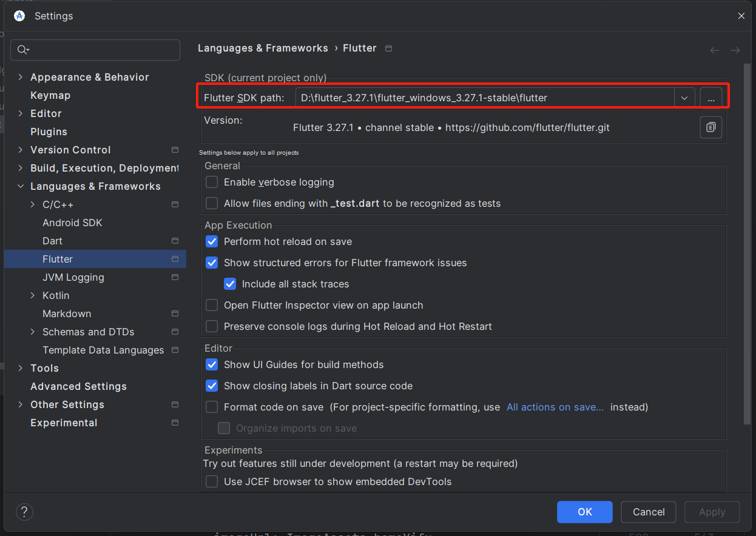This screenshot has height=536, width=756.
Task: Open the Plugins settings page
Action: click(x=49, y=132)
